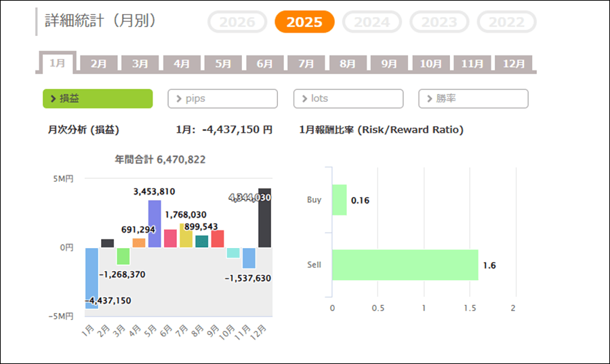The image size is (610, 364).
Task: Click the blue November loss bar
Action: [x=249, y=258]
